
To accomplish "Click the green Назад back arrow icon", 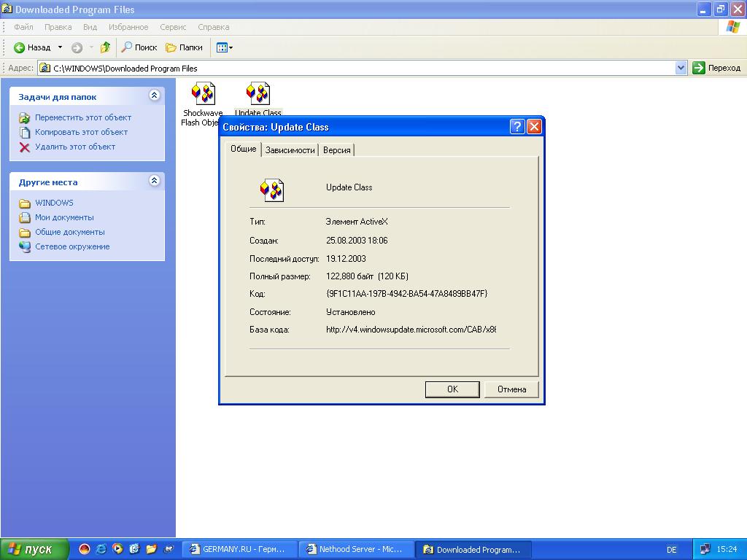I will pos(19,47).
